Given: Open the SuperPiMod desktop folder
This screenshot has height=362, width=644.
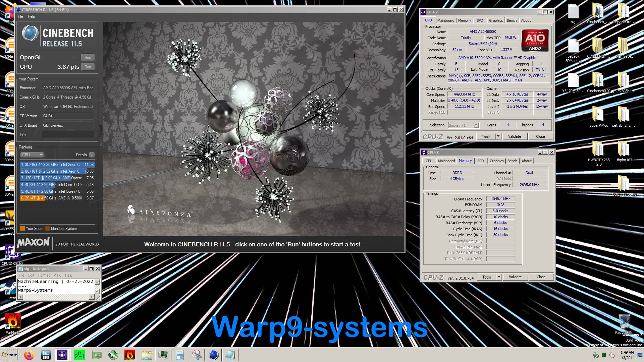Looking at the screenshot, I should (x=598, y=117).
